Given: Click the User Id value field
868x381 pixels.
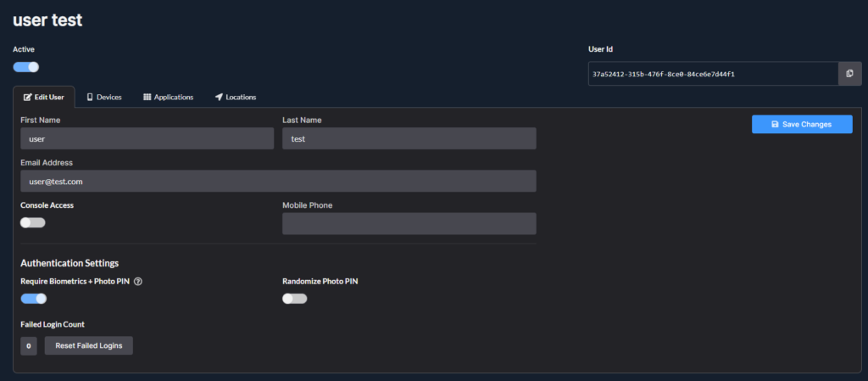Looking at the screenshot, I should tap(713, 74).
